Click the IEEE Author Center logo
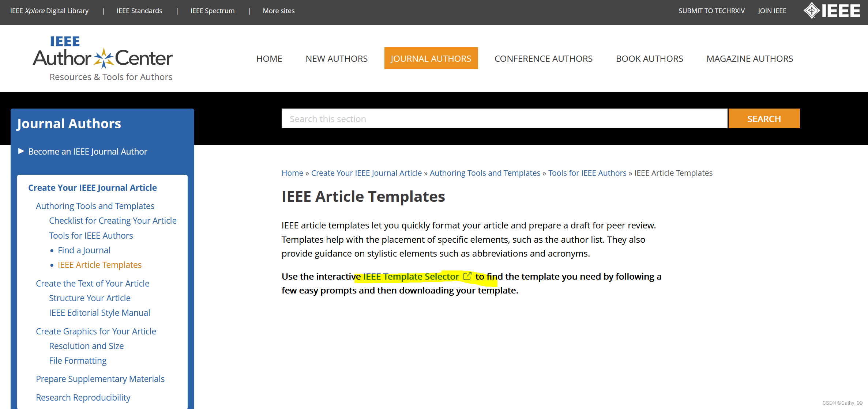The width and height of the screenshot is (868, 409). [x=103, y=58]
